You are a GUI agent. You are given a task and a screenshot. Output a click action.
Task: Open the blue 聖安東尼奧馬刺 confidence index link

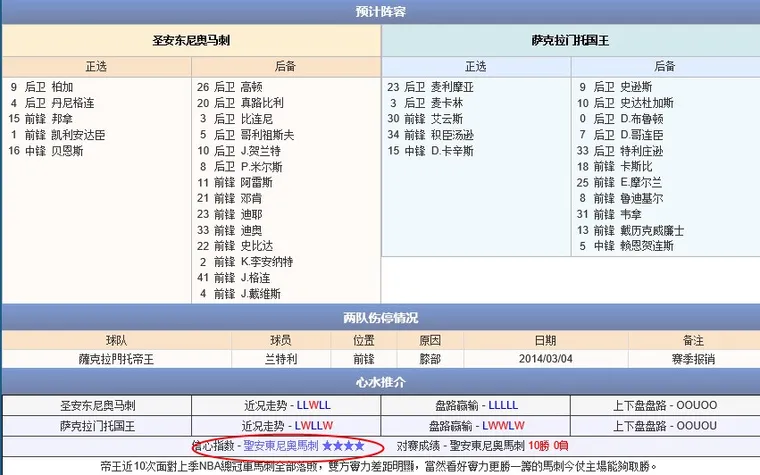pyautogui.click(x=281, y=445)
